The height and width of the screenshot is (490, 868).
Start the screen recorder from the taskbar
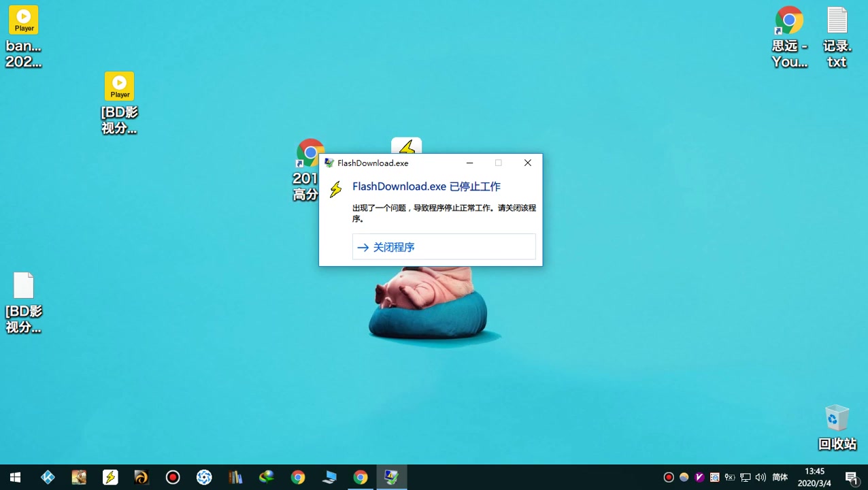coord(173,477)
